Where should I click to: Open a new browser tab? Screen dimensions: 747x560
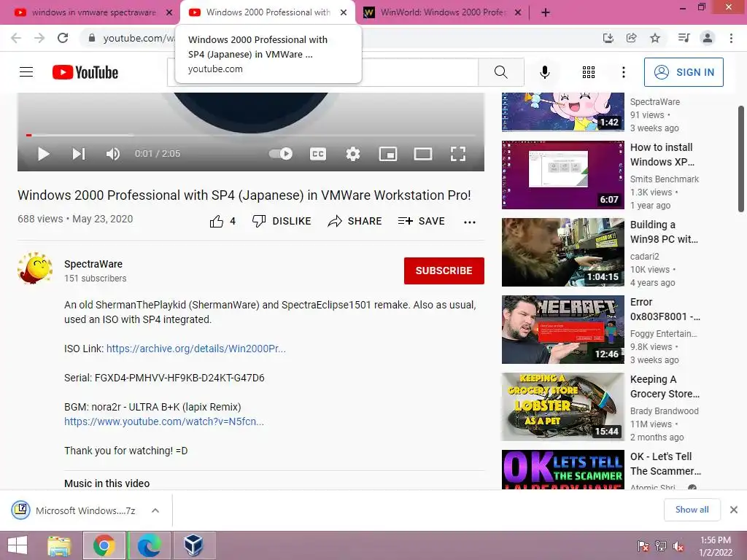[546, 13]
